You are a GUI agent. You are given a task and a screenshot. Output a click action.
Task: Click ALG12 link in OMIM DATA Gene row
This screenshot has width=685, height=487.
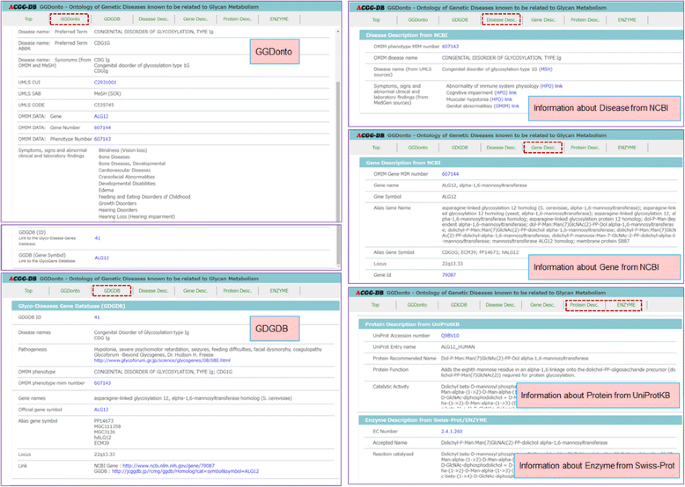pos(101,116)
